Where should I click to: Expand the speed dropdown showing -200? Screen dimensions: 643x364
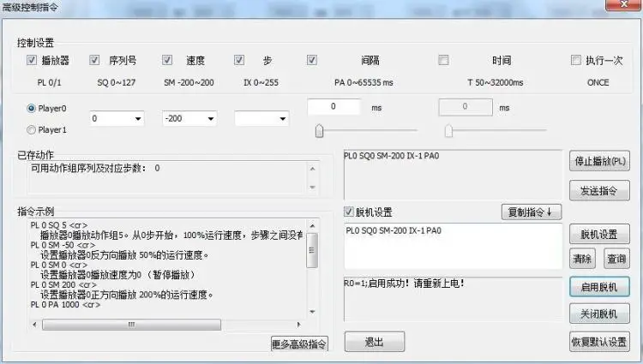189,119
